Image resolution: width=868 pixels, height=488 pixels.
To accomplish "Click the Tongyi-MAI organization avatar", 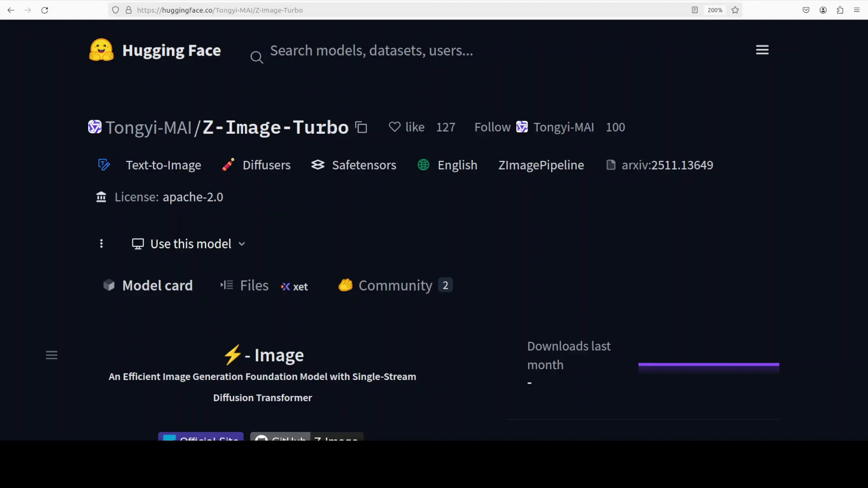I will pos(94,127).
